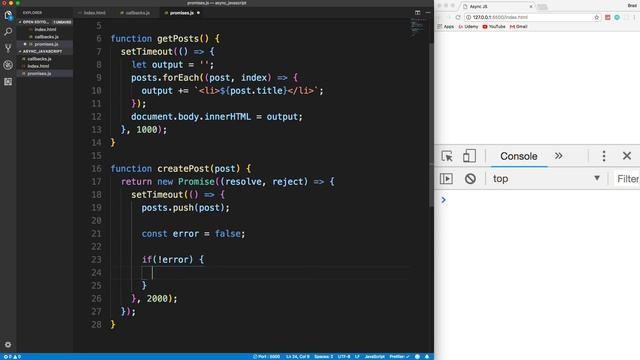Open index.html in the project folder
The width and height of the screenshot is (640, 360).
tap(45, 66)
